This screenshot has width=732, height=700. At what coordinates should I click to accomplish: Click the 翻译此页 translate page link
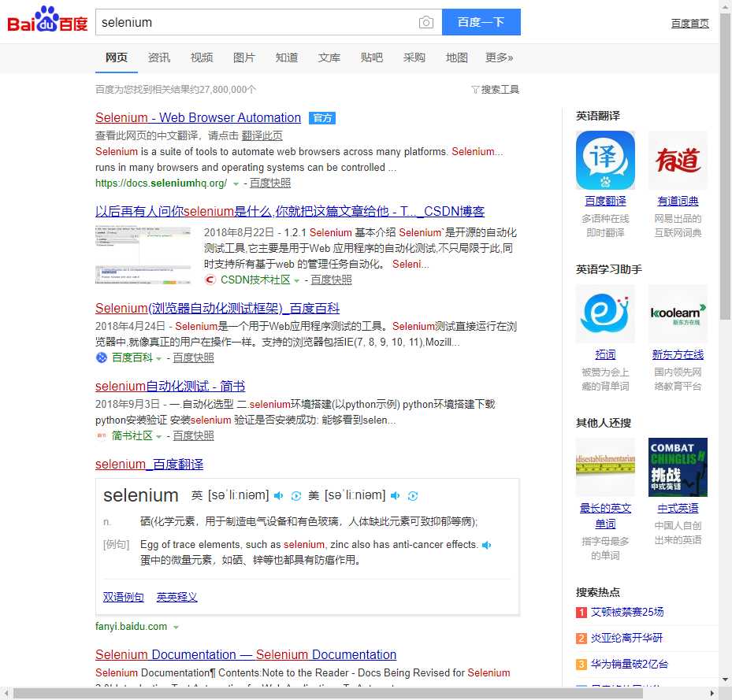click(x=262, y=135)
